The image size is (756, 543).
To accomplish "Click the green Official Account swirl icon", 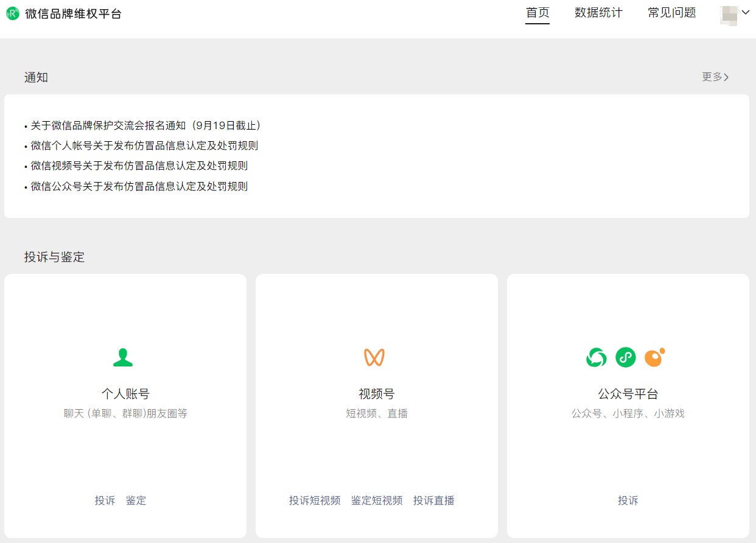I will [x=597, y=357].
